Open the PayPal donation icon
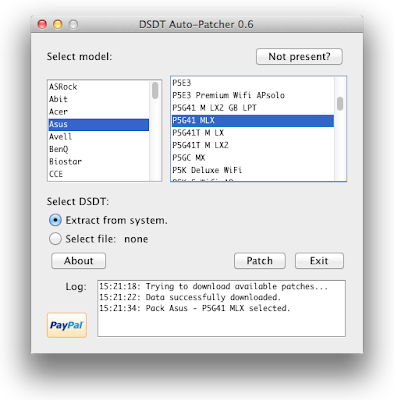The height and width of the screenshot is (400, 394). (67, 325)
